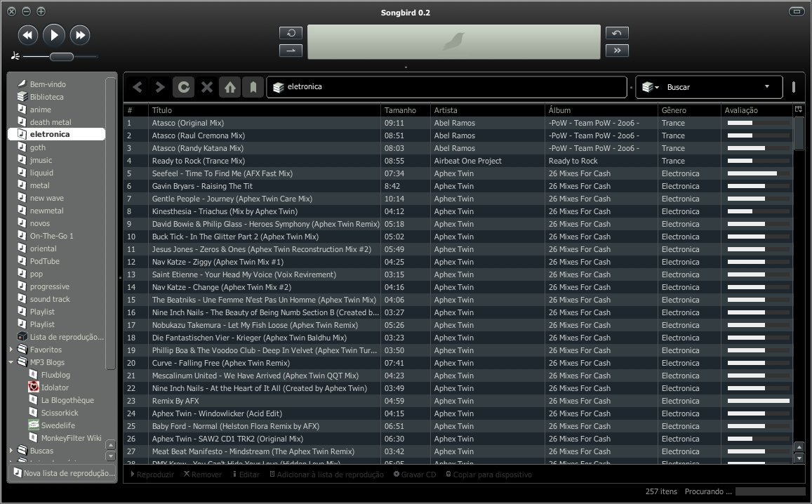812x504 pixels.
Task: Click Editar in bottom toolbar
Action: [x=246, y=475]
